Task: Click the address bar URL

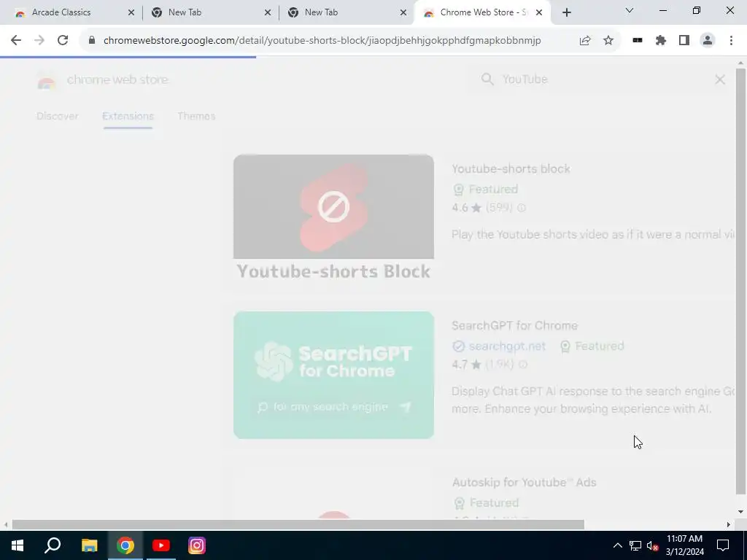Action: tap(322, 41)
